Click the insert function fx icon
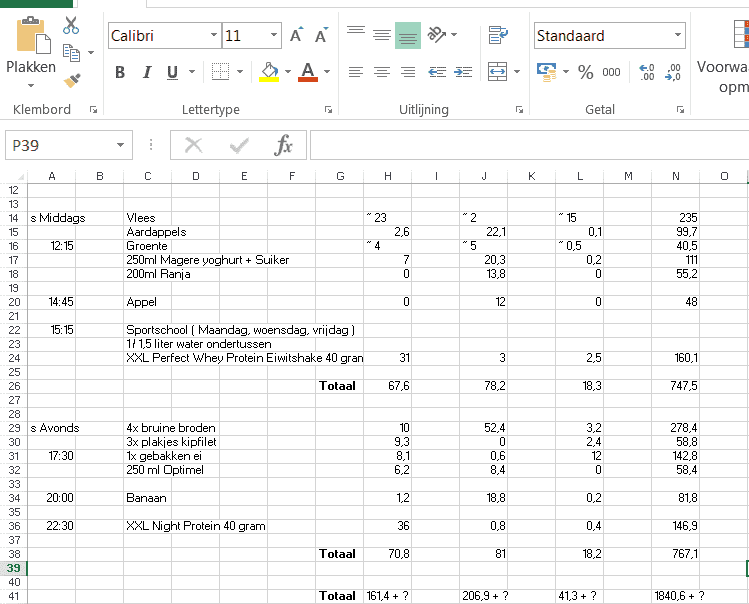The width and height of the screenshot is (749, 604). coord(284,146)
